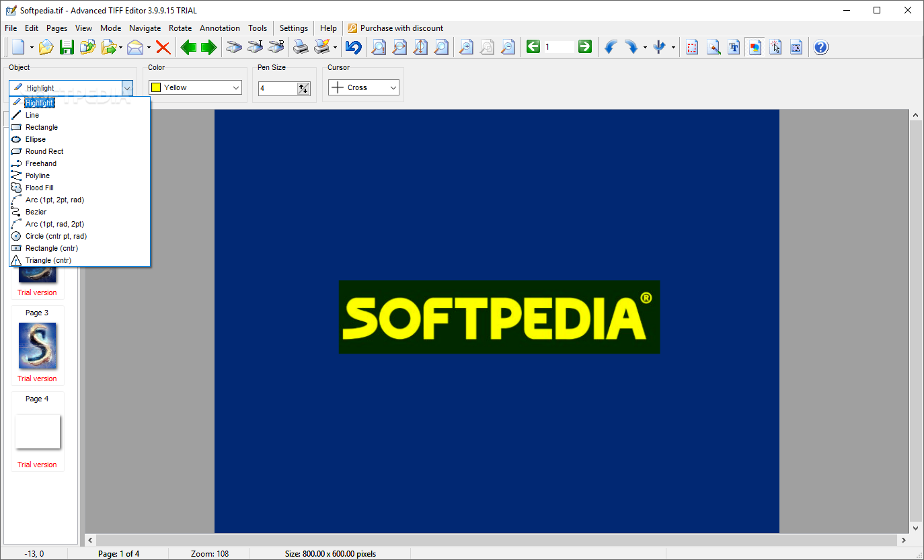Select the Page 3 thumbnail
This screenshot has width=924, height=560.
[x=37, y=345]
